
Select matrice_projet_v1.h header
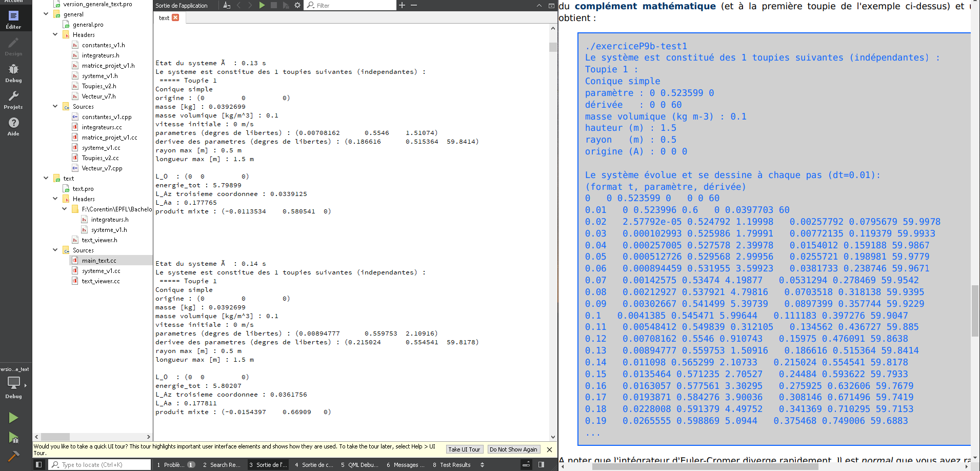(x=108, y=65)
